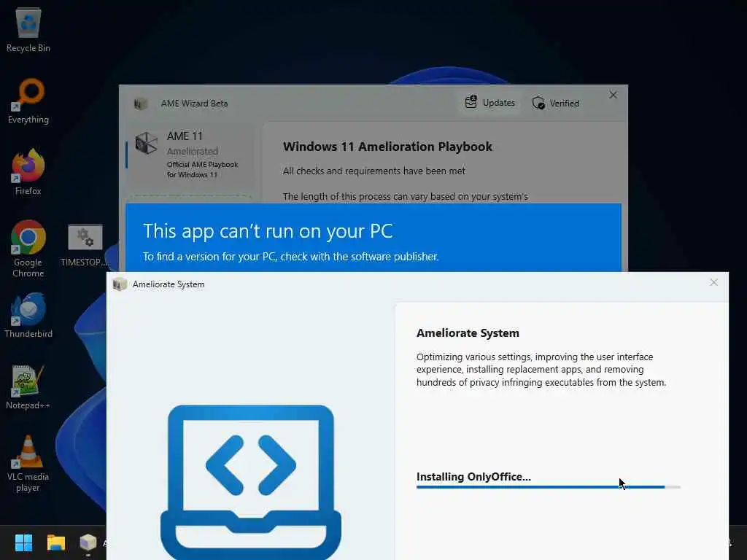Click the Windows Start button in the taskbar

pyautogui.click(x=23, y=542)
